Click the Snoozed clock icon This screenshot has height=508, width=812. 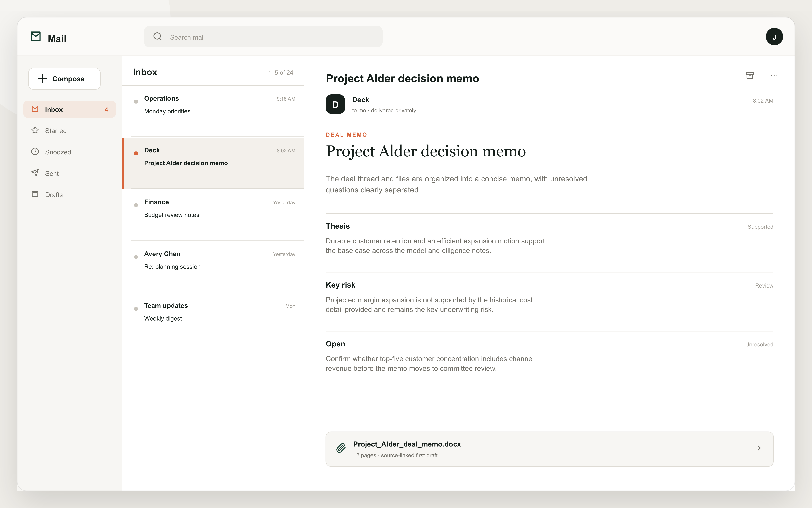[x=35, y=152]
